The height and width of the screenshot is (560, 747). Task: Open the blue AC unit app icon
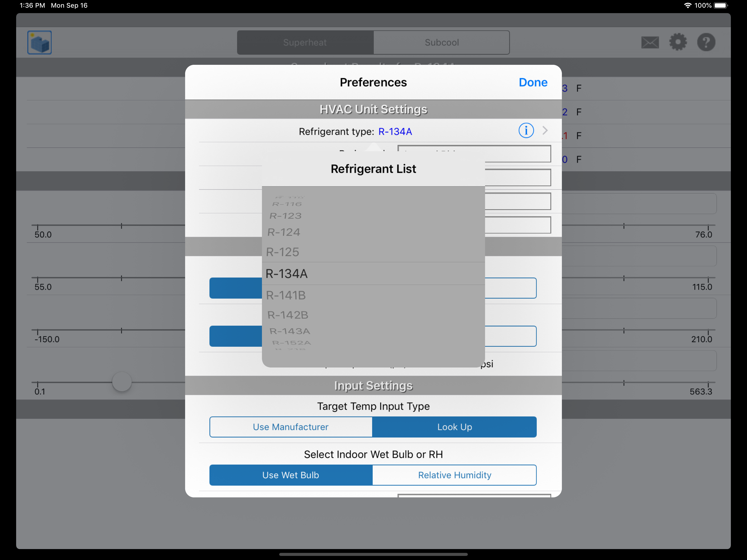coord(40,43)
